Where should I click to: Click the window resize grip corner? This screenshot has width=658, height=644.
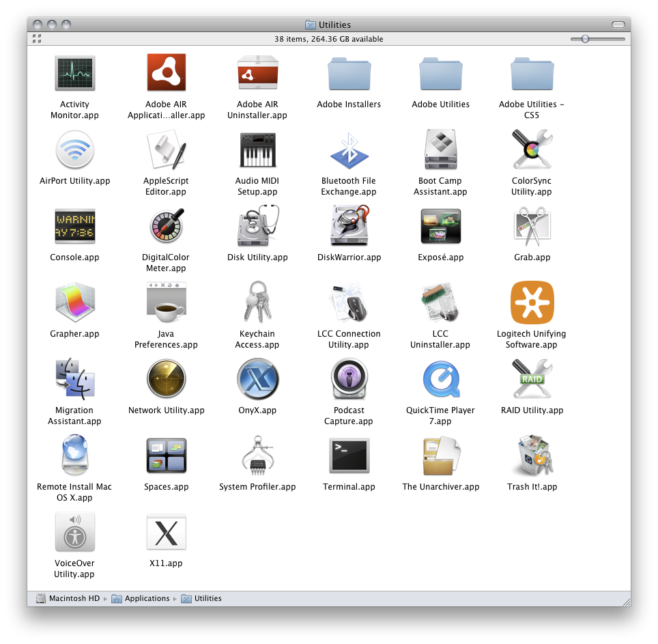point(627,602)
